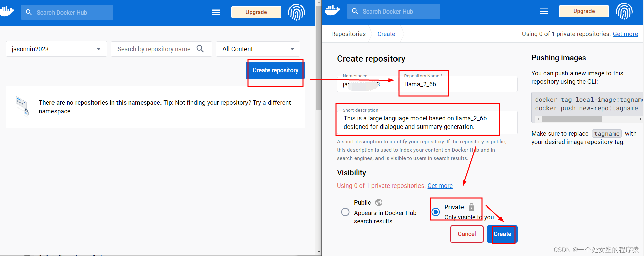Select the Create breadcrumb item

386,34
